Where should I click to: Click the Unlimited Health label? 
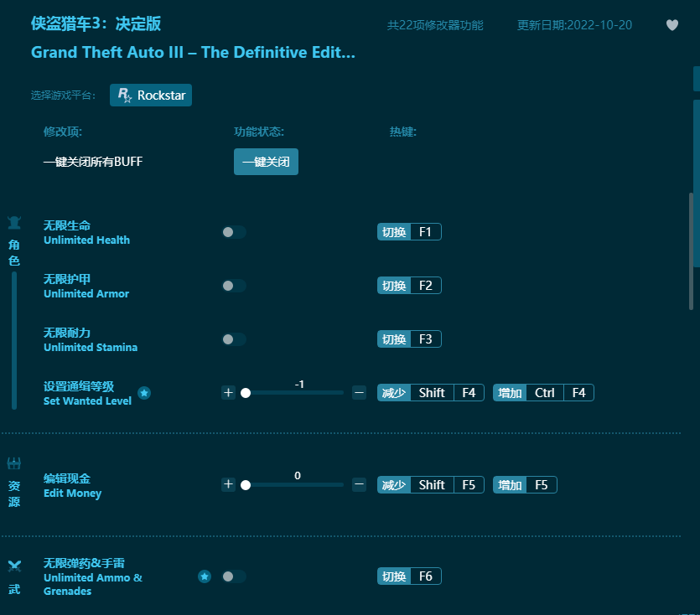[x=86, y=233]
